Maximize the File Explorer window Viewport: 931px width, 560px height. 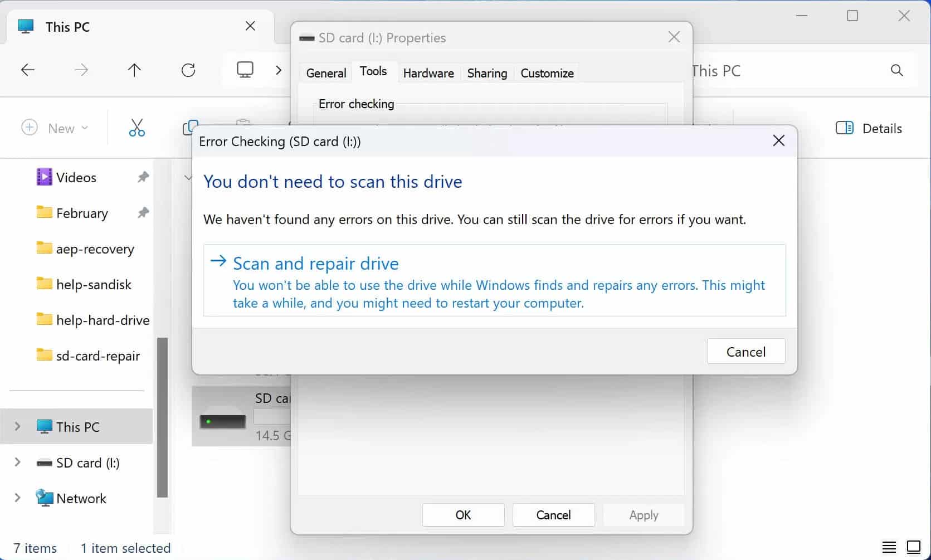tap(852, 16)
